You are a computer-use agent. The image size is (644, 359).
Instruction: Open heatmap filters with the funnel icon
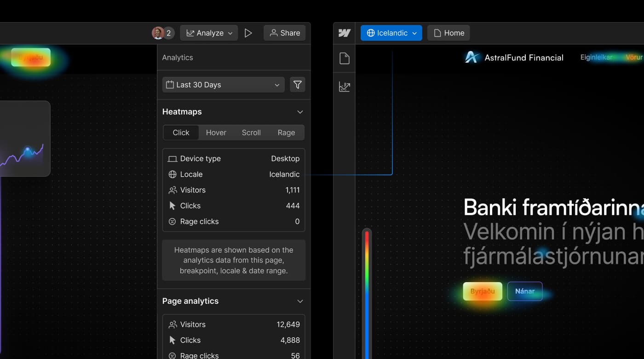tap(297, 85)
